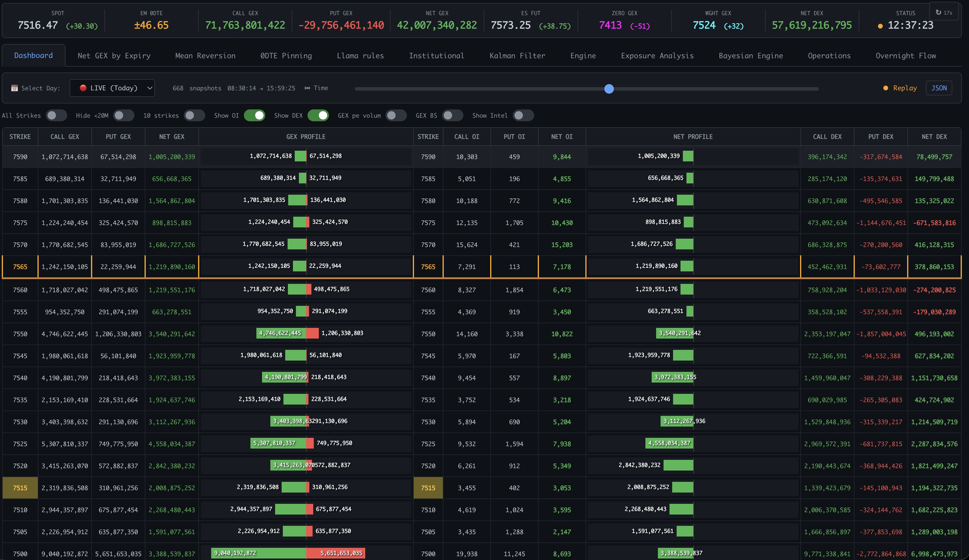Click the CALL DEX column header

coord(827,136)
